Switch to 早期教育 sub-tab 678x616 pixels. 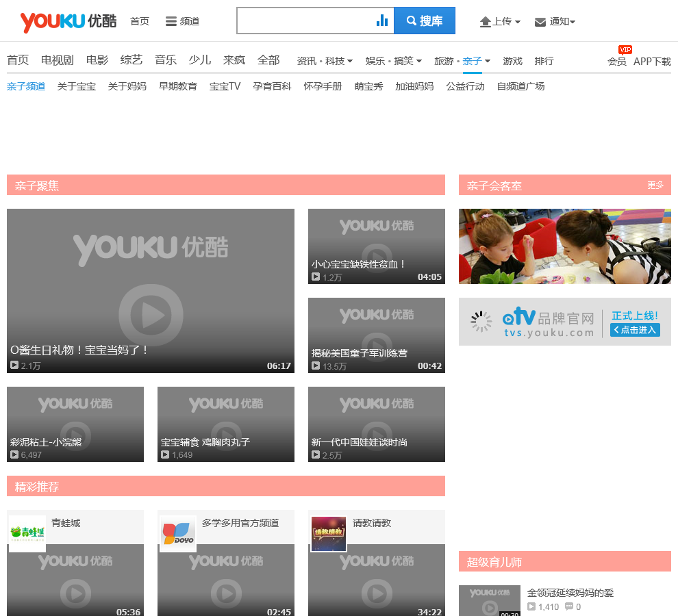[178, 86]
